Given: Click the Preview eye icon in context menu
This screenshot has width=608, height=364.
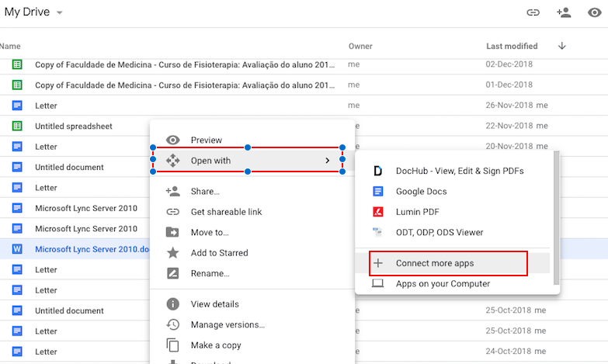Looking at the screenshot, I should [x=172, y=140].
